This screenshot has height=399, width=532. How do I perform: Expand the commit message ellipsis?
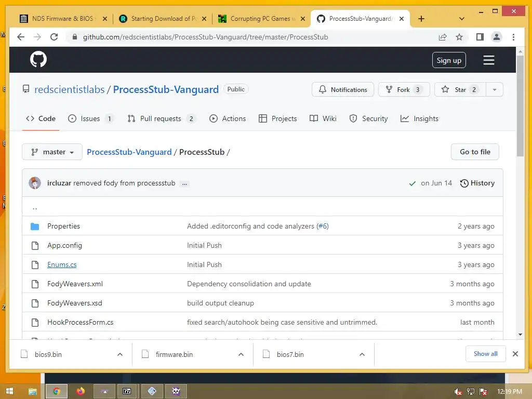click(184, 183)
